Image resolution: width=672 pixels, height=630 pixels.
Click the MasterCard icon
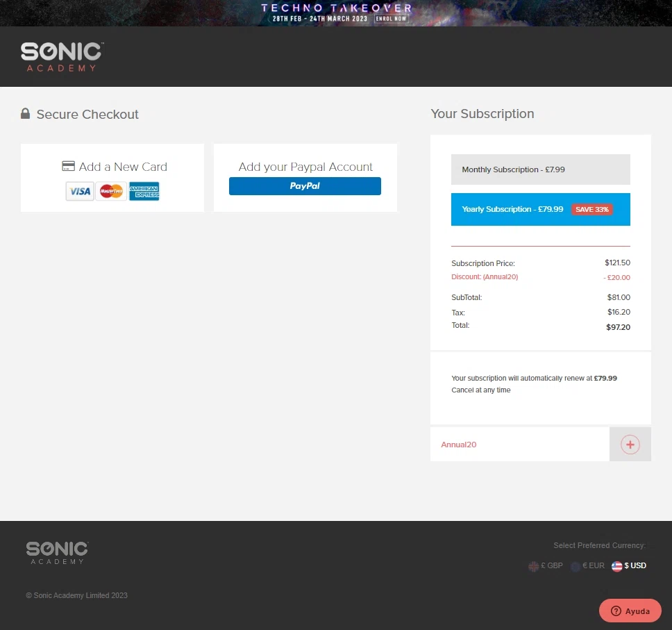(112, 191)
